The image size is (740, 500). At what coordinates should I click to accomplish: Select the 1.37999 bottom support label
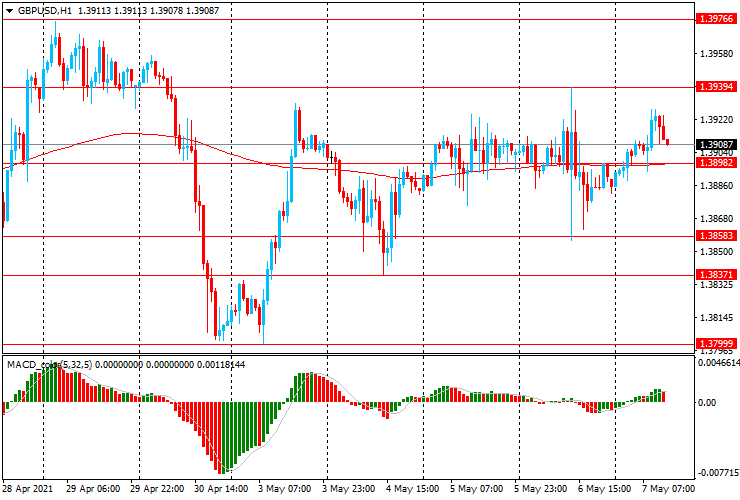tap(716, 344)
